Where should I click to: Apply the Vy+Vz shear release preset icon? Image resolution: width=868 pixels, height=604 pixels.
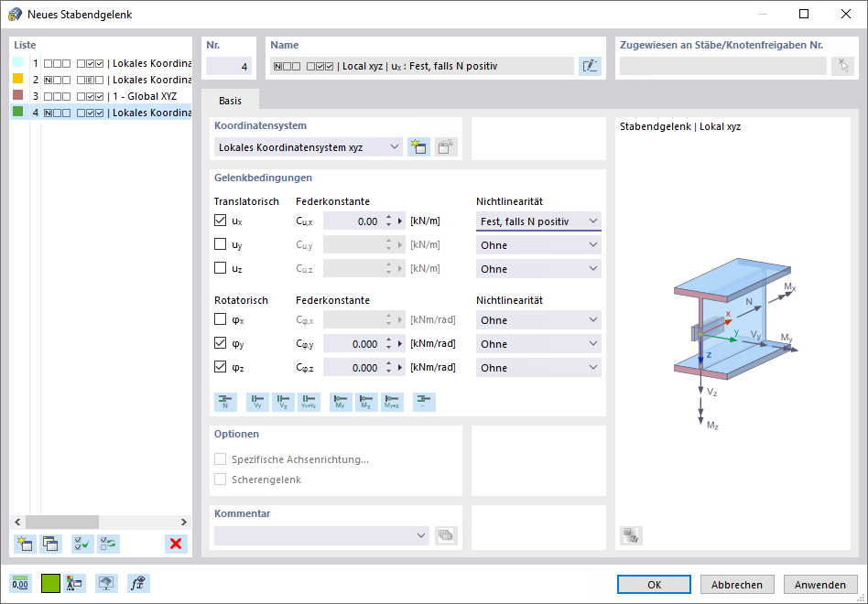tap(309, 402)
